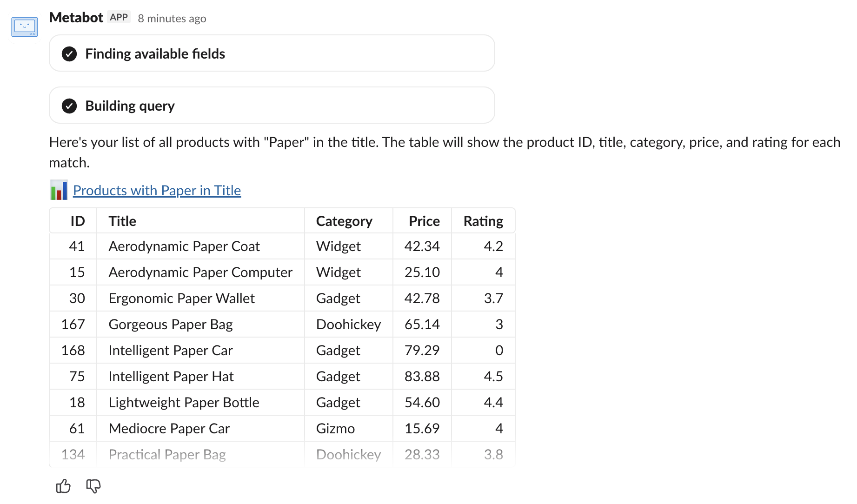
Task: Expand the Building query step
Action: 272,106
